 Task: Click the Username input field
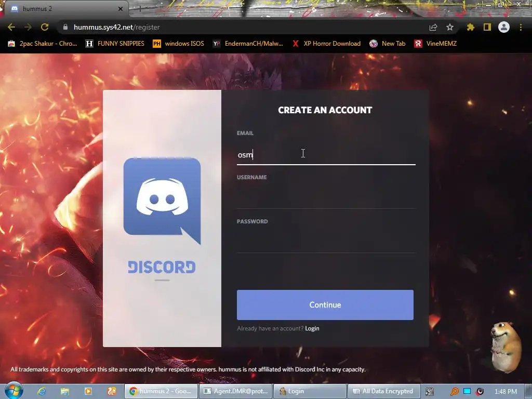coord(326,198)
